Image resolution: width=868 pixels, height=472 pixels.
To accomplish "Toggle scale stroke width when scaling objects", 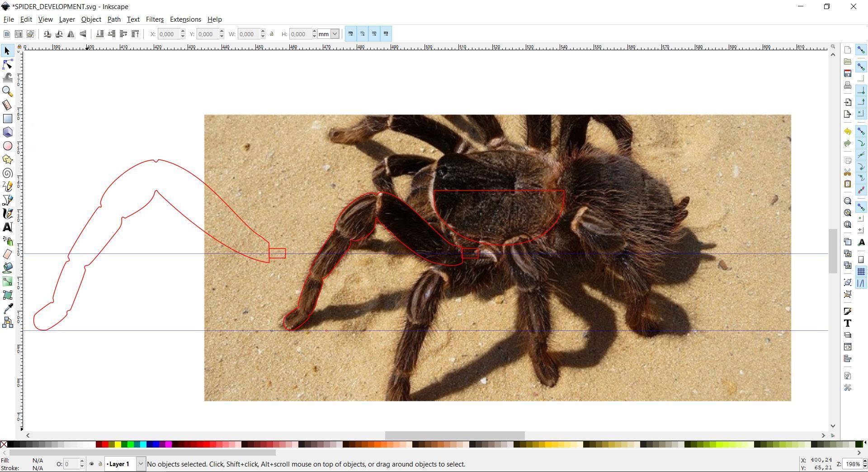I will point(351,33).
